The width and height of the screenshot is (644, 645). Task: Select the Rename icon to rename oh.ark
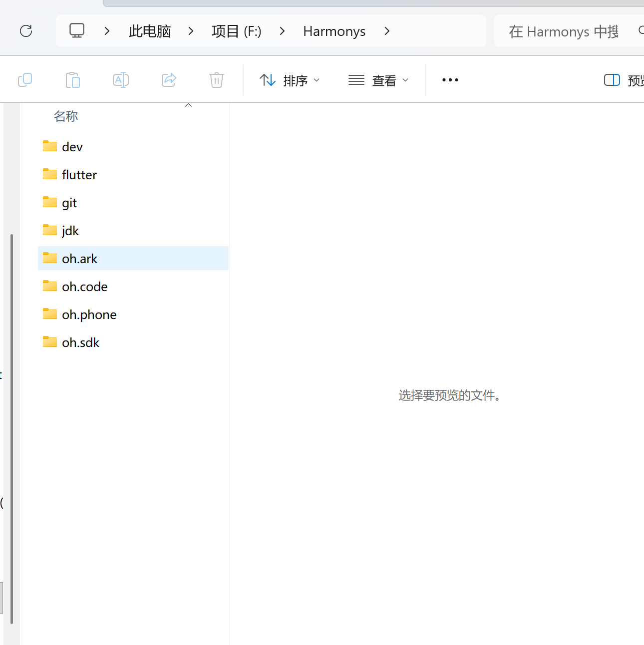[x=121, y=80]
